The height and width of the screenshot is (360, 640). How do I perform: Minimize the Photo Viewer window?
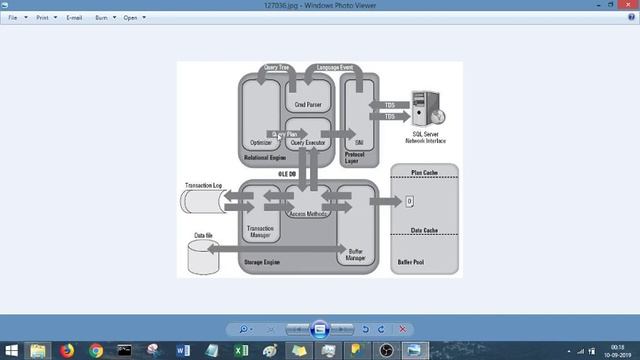coord(598,5)
